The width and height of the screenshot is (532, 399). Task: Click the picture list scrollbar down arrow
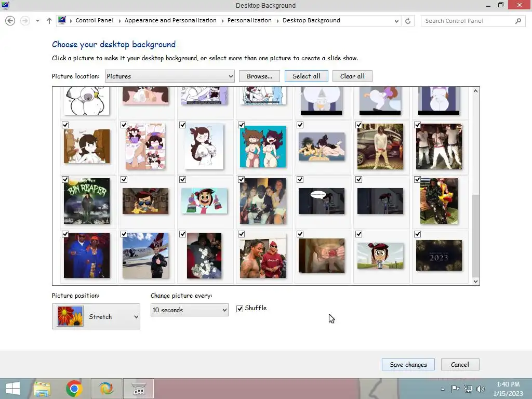point(476,281)
